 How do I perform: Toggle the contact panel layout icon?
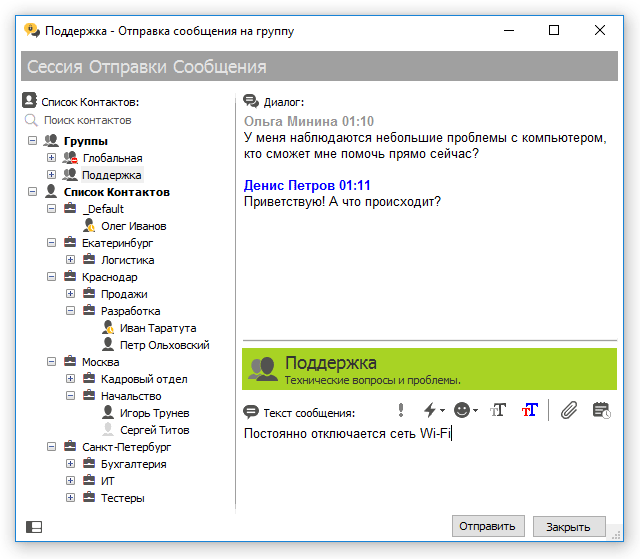tap(34, 527)
